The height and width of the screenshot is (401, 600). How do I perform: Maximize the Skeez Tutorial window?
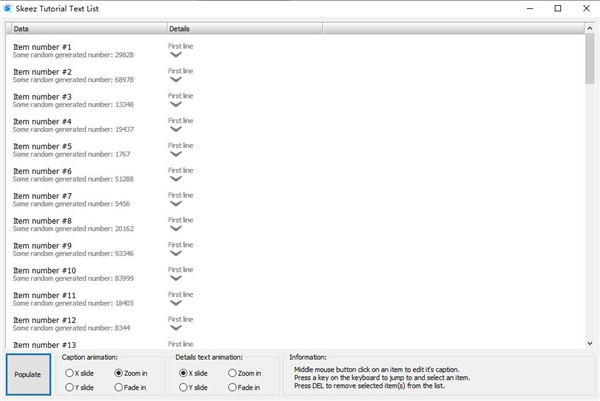(557, 9)
